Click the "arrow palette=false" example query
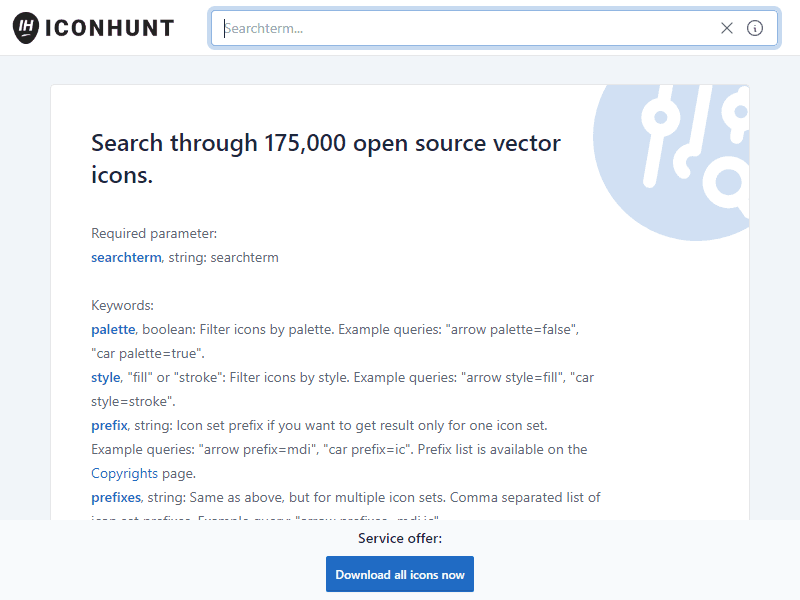The height and width of the screenshot is (600, 800). (512, 329)
